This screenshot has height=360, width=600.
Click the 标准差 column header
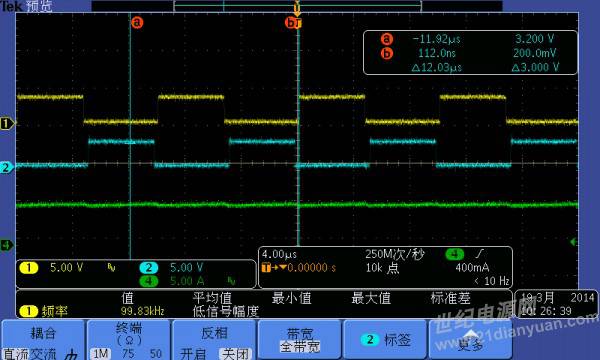pyautogui.click(x=450, y=298)
